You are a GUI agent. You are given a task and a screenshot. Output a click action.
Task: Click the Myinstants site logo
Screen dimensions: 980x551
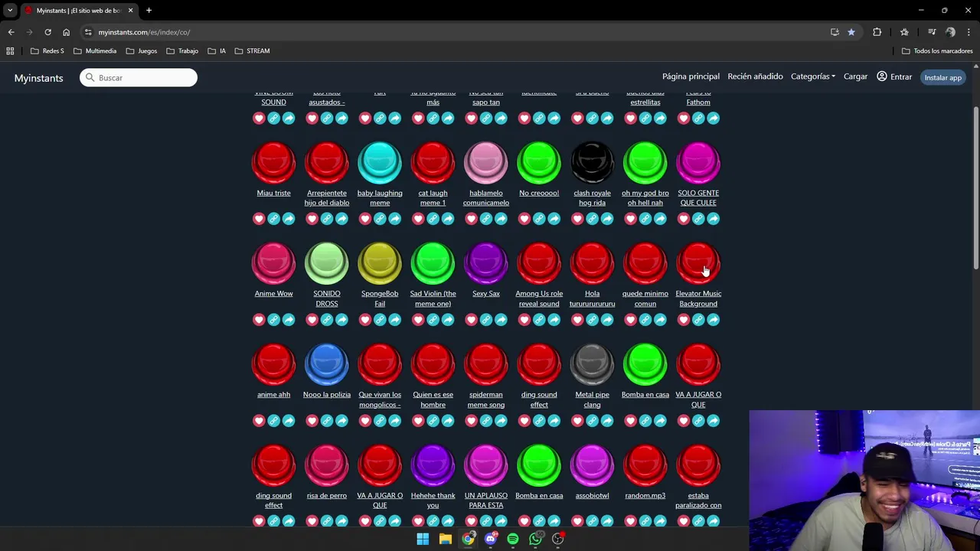pos(38,78)
